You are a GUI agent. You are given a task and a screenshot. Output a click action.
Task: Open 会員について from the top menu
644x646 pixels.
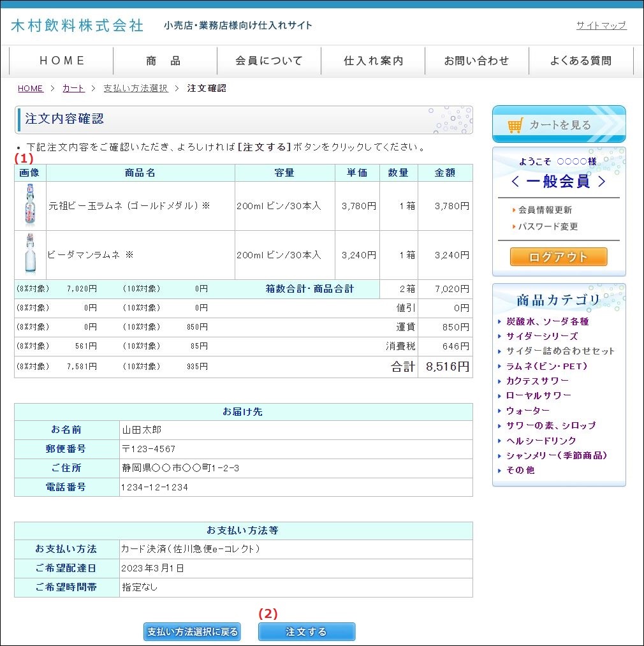click(x=269, y=61)
